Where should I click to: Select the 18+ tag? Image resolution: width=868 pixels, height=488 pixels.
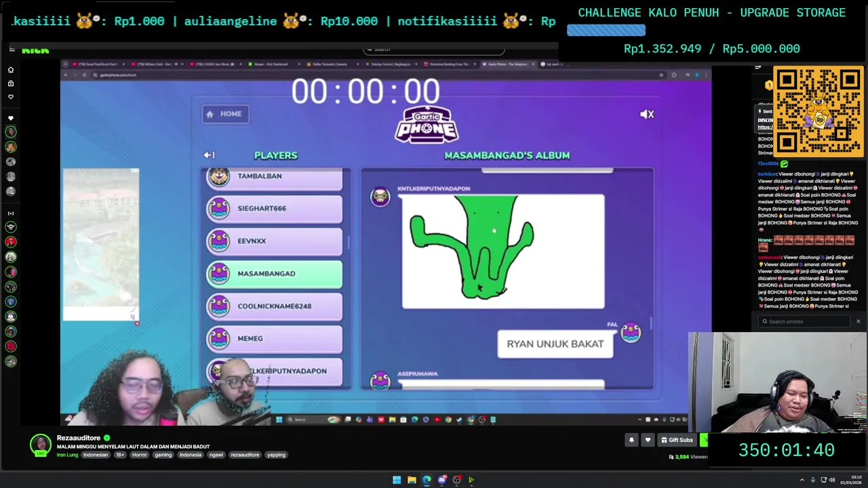[x=120, y=455]
